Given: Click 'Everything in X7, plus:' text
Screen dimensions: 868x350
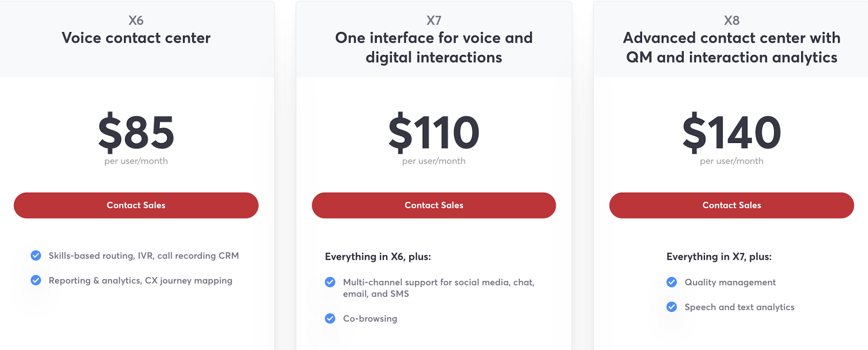Looking at the screenshot, I should click(719, 257).
